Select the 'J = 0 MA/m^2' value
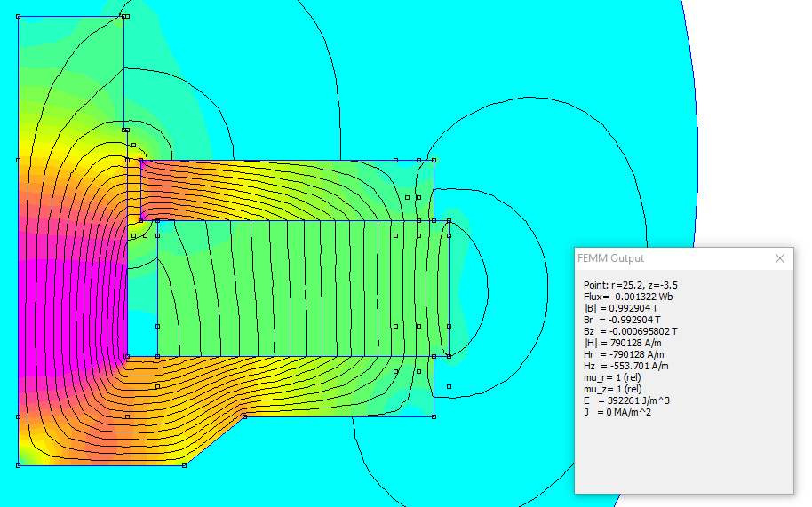812x507 pixels. point(617,412)
